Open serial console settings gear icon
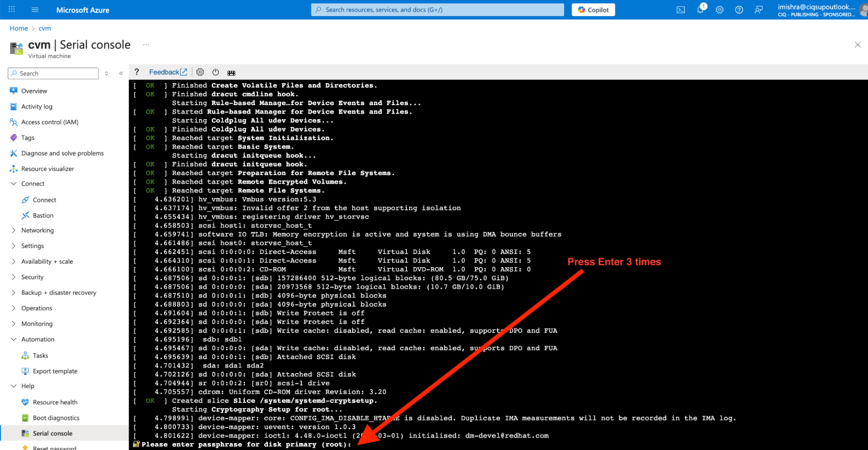This screenshot has width=868, height=450. (x=200, y=72)
